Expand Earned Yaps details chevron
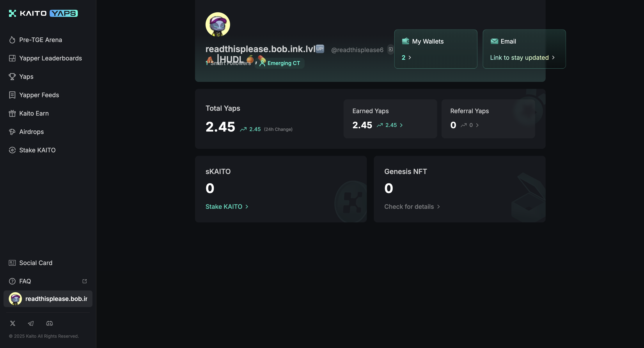This screenshot has width=644, height=348. tap(401, 125)
